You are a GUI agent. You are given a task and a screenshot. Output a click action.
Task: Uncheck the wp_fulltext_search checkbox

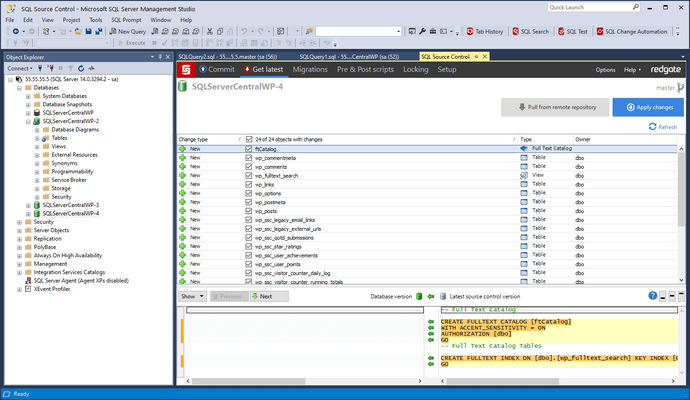pos(249,175)
